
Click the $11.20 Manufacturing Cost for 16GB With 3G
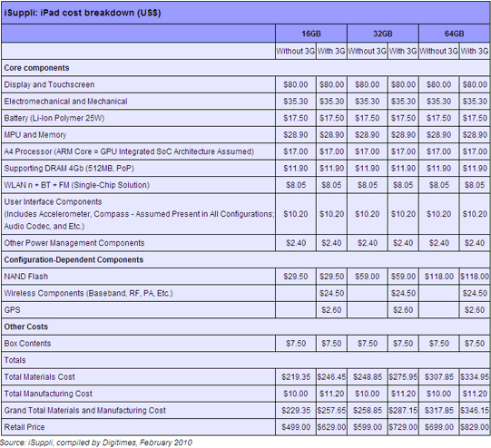pos(331,394)
